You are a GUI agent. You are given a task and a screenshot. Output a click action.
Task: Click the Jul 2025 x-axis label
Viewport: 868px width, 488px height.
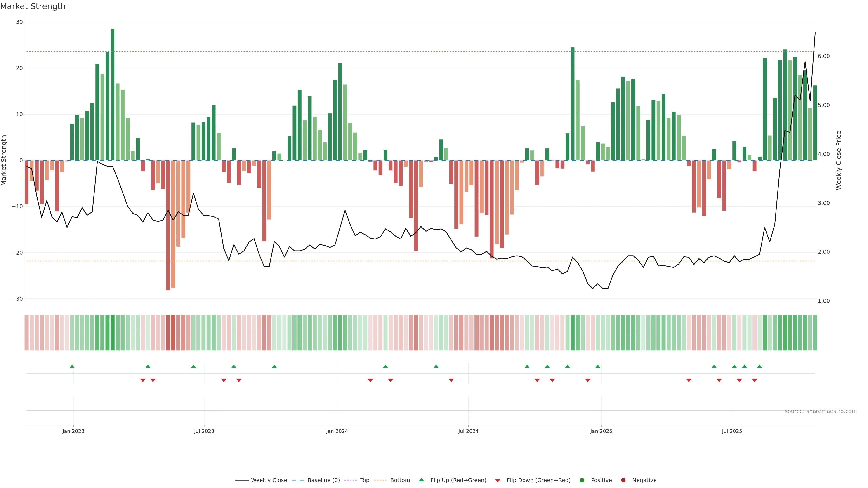pyautogui.click(x=731, y=431)
